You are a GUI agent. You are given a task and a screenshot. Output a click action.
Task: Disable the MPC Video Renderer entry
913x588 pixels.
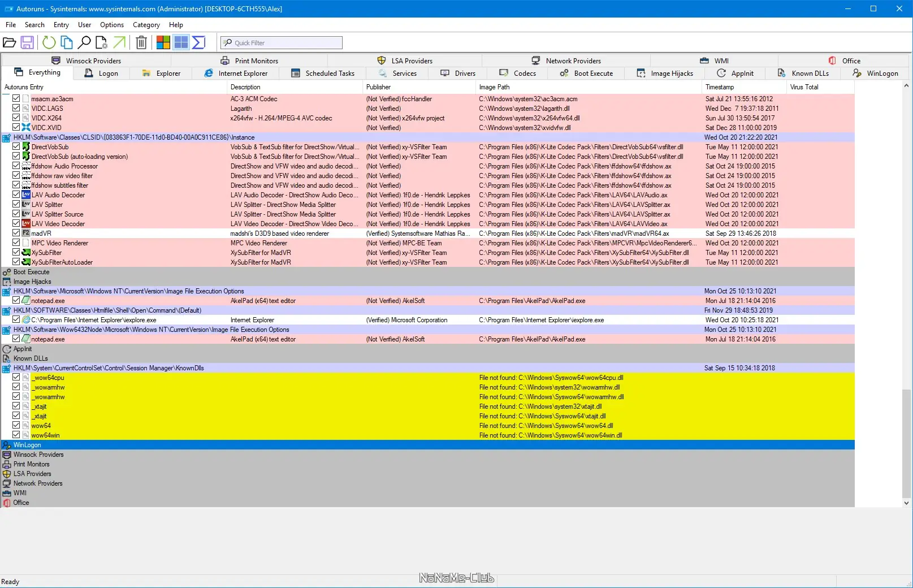point(16,243)
